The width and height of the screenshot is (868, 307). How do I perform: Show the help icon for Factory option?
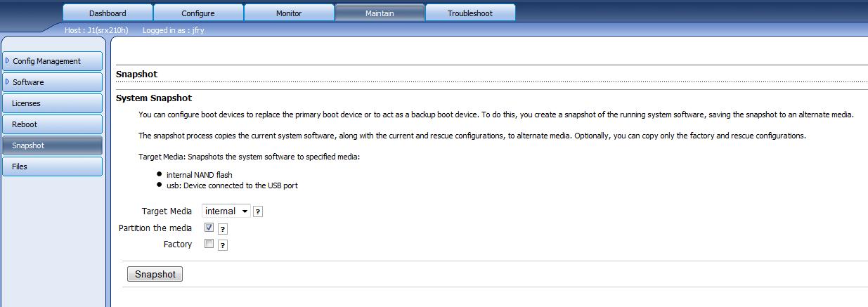pos(223,245)
